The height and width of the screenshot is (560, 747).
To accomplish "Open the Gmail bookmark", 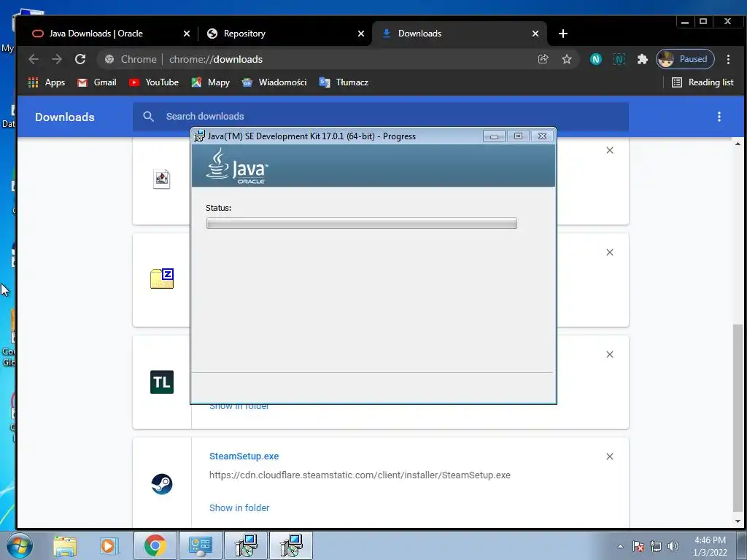I will (97, 82).
